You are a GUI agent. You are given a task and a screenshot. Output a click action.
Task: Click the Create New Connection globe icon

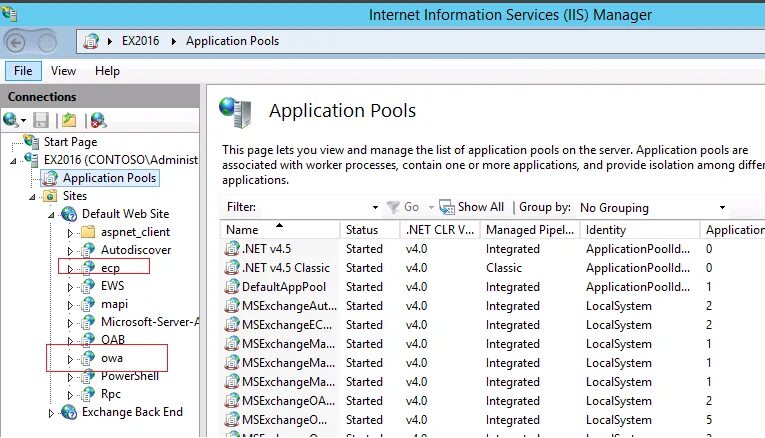(x=10, y=119)
